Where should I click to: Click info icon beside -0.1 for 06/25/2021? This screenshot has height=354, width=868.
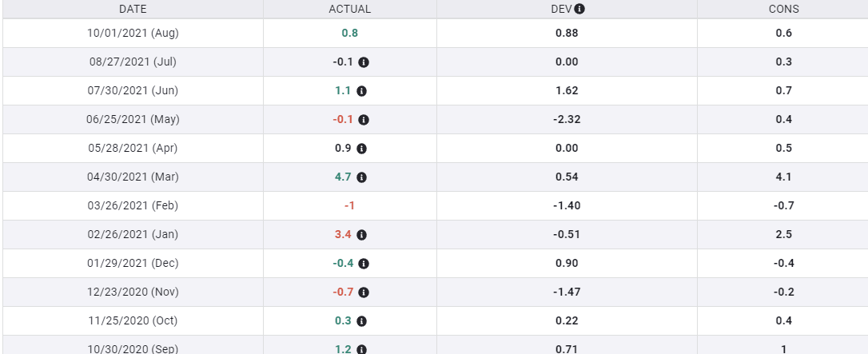pos(363,120)
